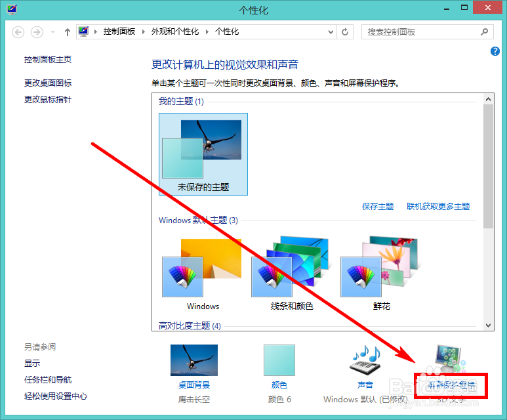The width and height of the screenshot is (507, 420).
Task: Minimize the 个性化 window
Action: pos(447,9)
